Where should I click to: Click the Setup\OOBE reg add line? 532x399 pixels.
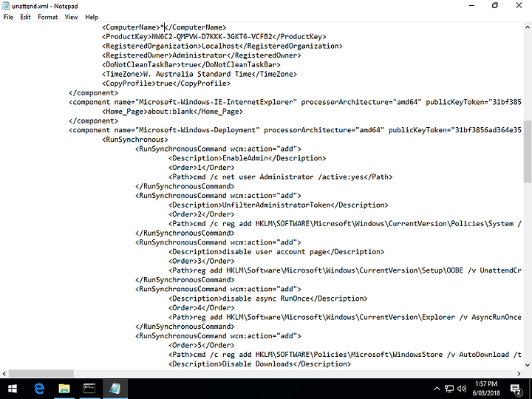pyautogui.click(x=345, y=270)
